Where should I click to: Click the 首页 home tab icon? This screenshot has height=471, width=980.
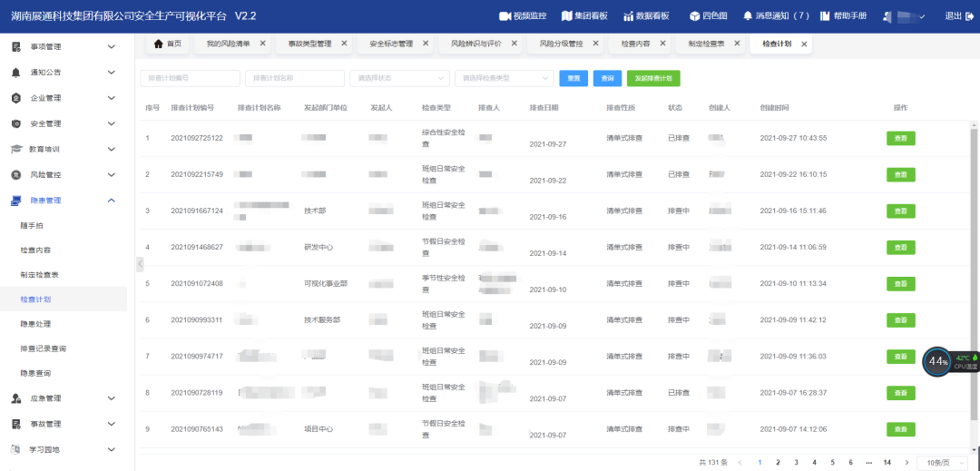click(159, 44)
